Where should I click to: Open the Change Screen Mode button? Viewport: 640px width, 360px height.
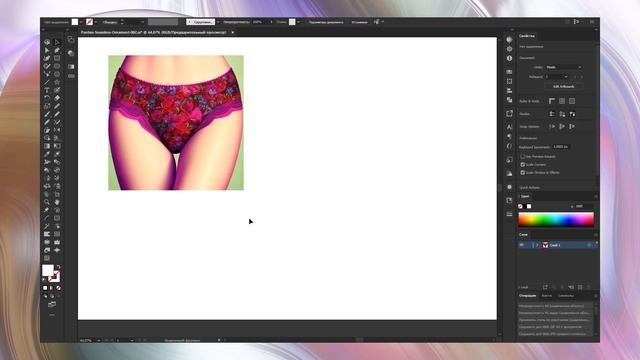point(52,304)
